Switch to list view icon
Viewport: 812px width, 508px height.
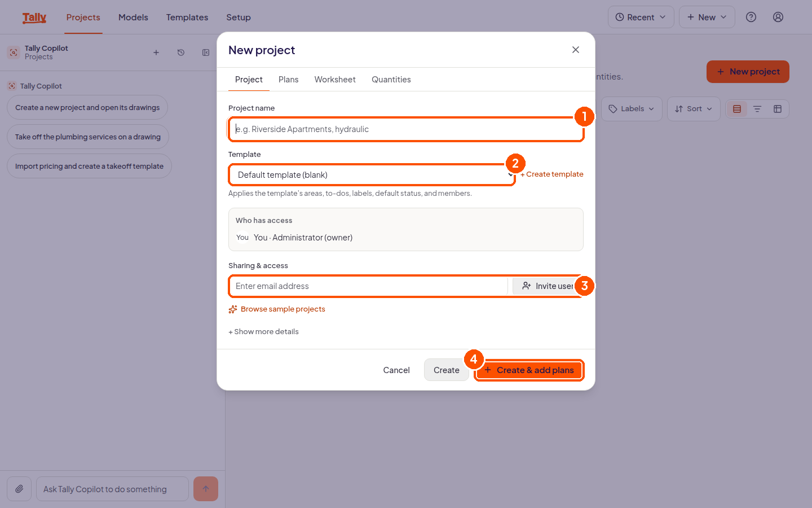click(x=737, y=109)
